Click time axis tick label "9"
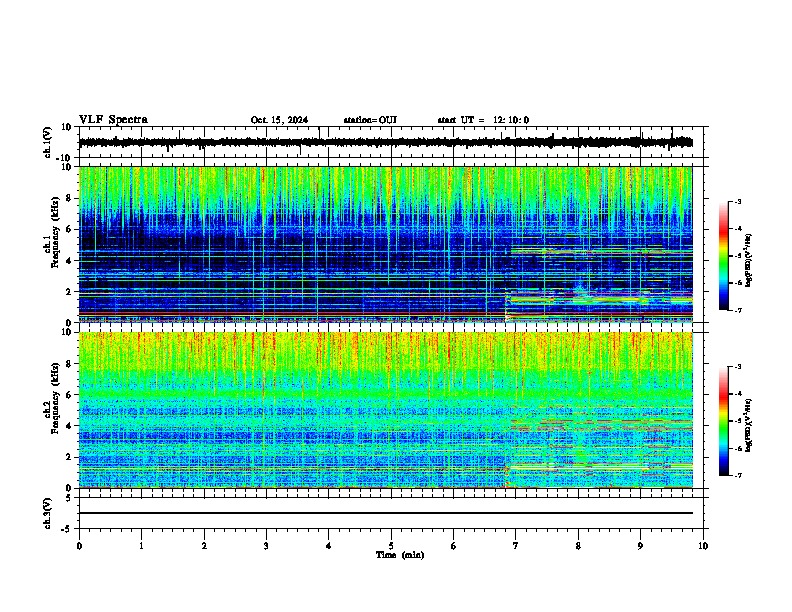Viewport: 792px width, 612px height. click(640, 545)
